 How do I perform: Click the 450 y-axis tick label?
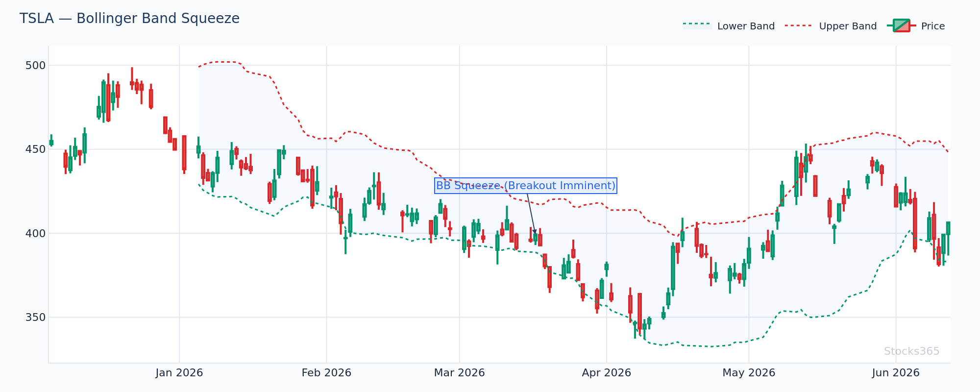[35, 149]
